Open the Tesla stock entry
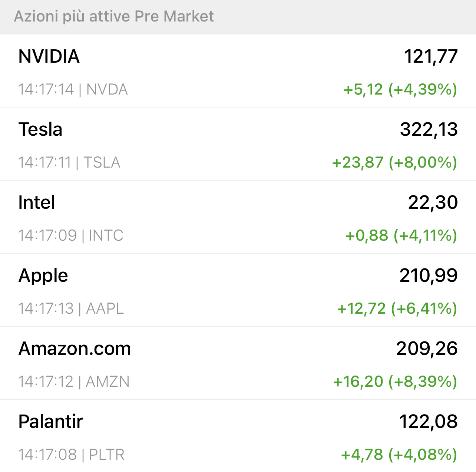476x472 pixels. (238, 144)
